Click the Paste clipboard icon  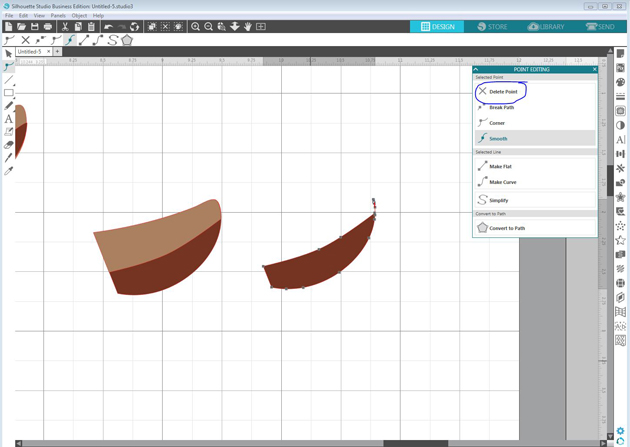[91, 27]
